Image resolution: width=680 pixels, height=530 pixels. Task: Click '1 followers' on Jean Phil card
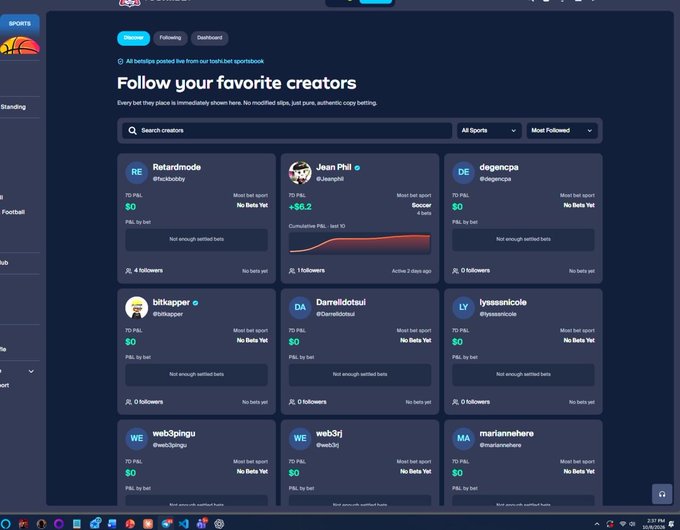[x=311, y=271]
